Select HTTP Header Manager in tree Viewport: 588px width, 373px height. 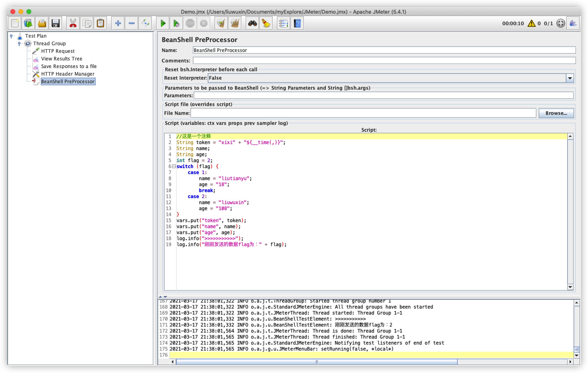[68, 74]
